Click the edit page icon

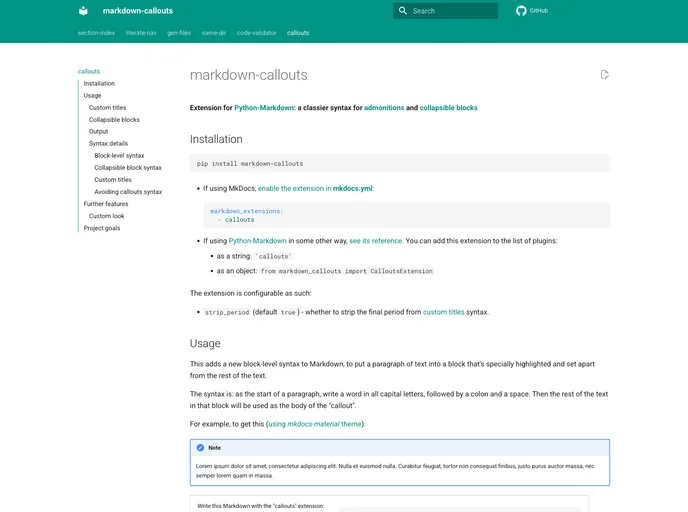coord(605,75)
